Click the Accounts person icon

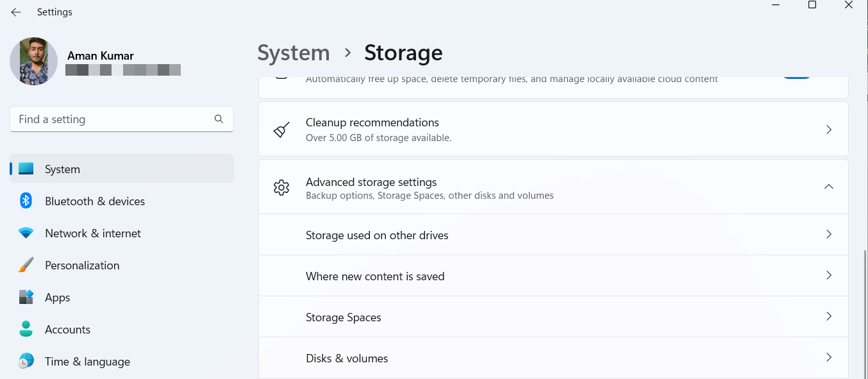tap(26, 330)
